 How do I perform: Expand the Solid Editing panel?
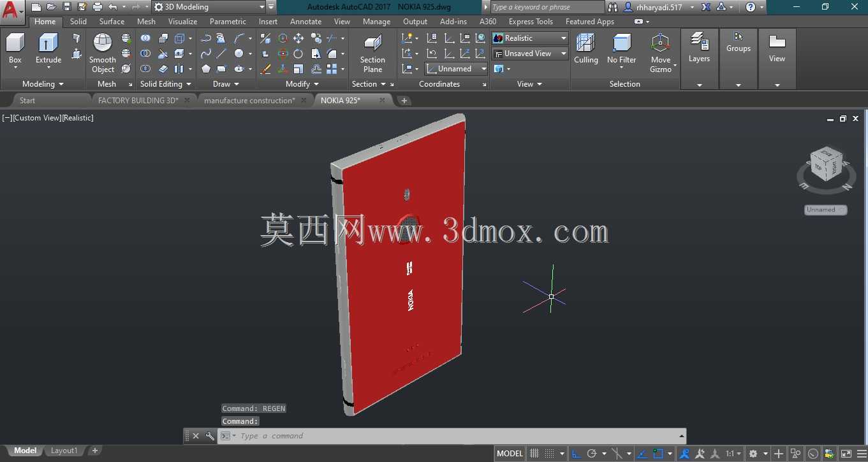[166, 84]
